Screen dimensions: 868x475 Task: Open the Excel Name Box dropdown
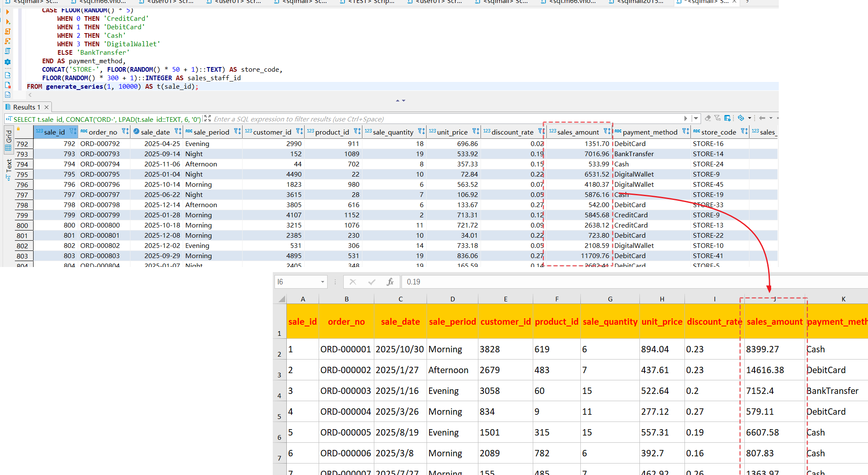322,282
